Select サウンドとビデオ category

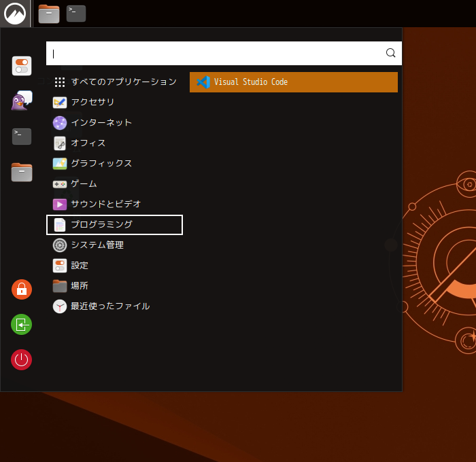click(x=114, y=205)
